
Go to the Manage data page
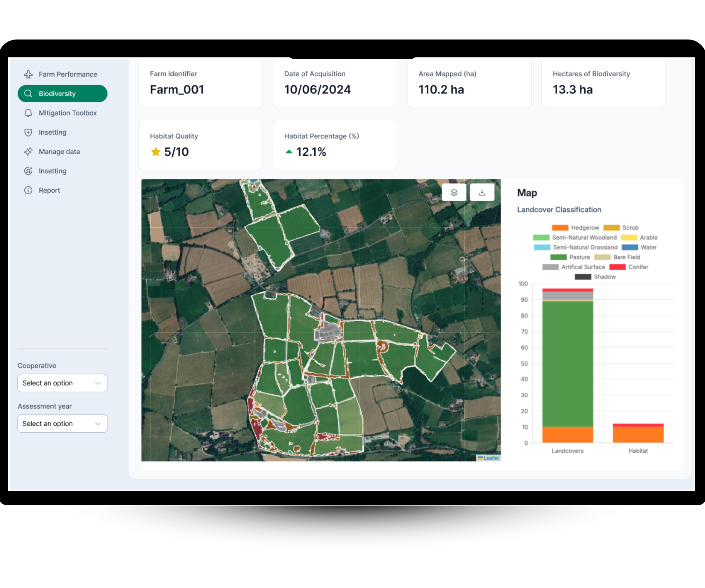(62, 152)
